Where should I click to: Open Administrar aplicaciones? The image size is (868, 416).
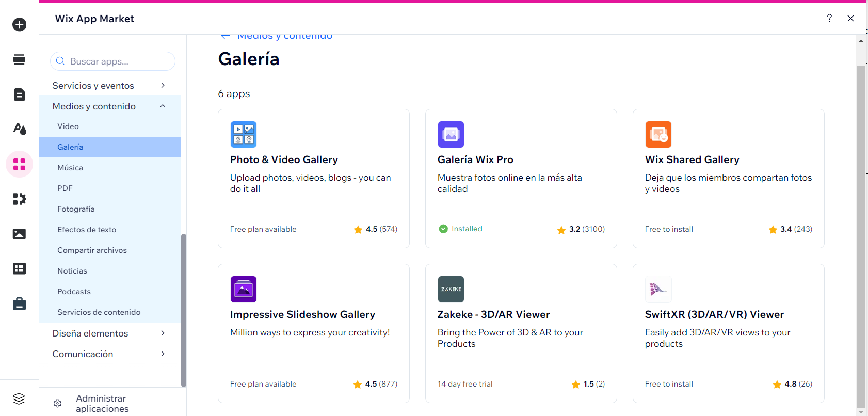pos(102,404)
